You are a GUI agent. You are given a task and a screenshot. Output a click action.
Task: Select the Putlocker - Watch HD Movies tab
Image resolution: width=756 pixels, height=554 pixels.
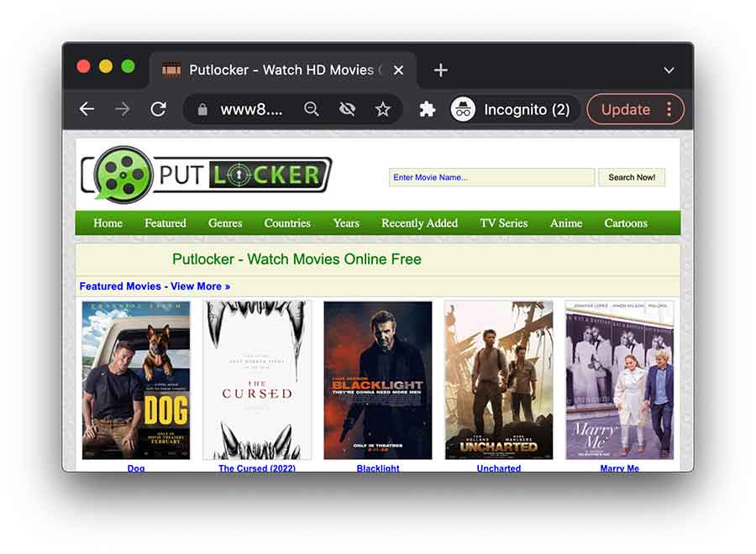pos(283,71)
